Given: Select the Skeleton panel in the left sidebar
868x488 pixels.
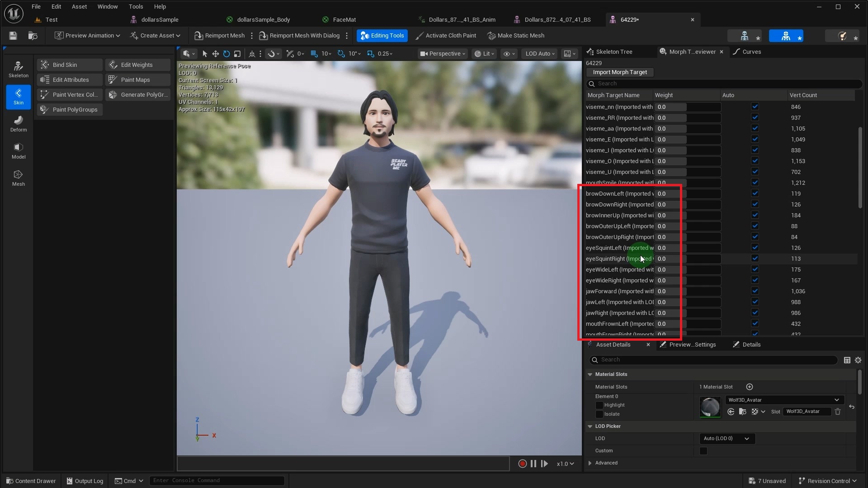Looking at the screenshot, I should point(18,69).
